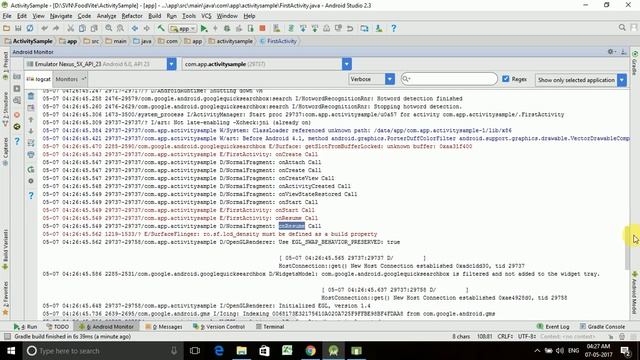Click the Windows Start button
Screen dimensions: 640x360
pos(11,351)
